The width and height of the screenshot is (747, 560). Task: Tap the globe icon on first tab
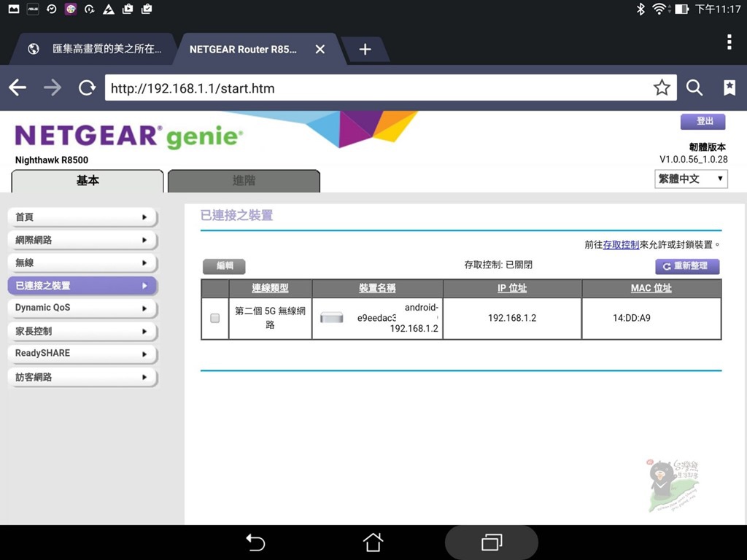[34, 49]
